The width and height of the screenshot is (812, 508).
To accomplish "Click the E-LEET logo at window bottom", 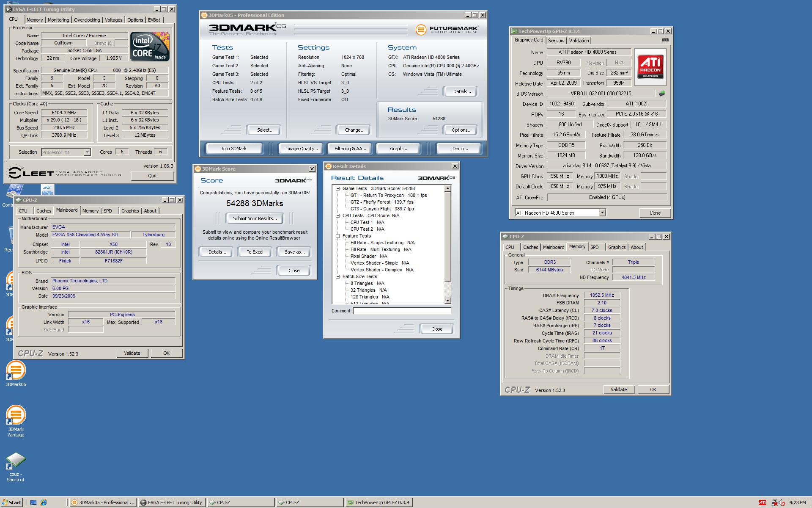I will [65, 173].
